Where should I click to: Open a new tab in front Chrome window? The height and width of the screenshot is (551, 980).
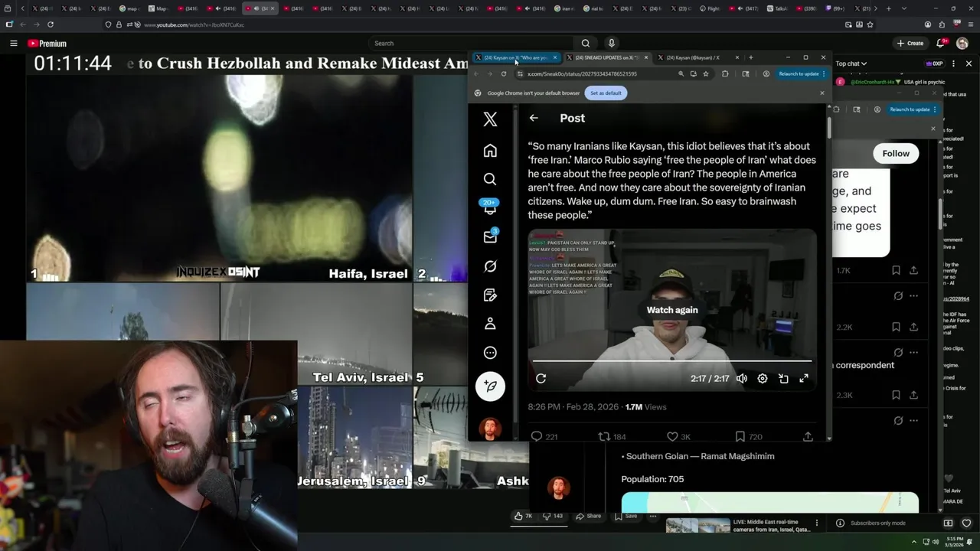click(x=750, y=57)
